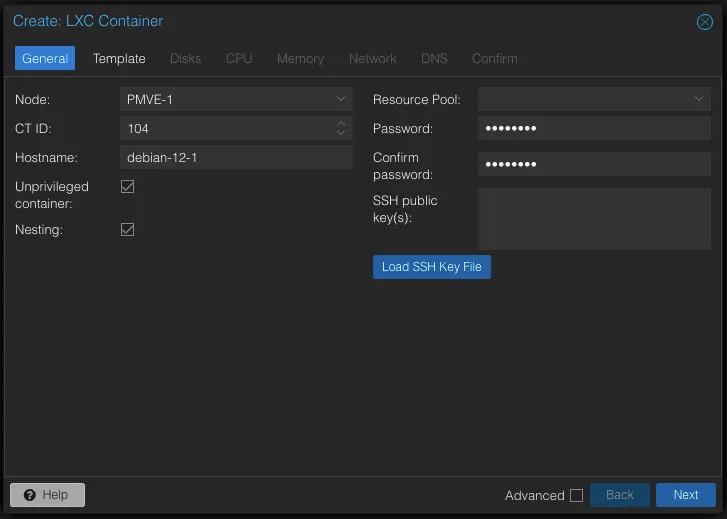Open the CPU tab
The height and width of the screenshot is (519, 727).
(239, 58)
